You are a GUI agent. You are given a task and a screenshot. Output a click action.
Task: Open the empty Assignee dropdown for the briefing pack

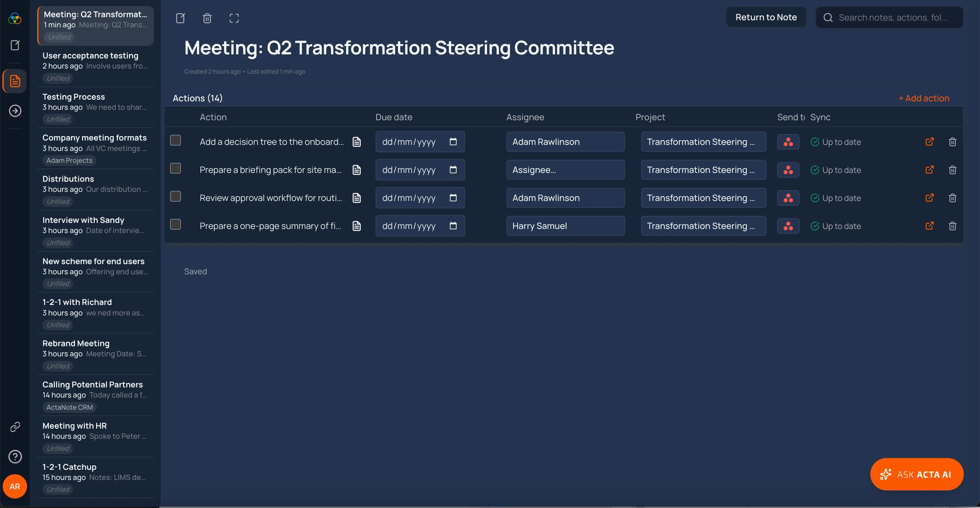click(x=565, y=170)
